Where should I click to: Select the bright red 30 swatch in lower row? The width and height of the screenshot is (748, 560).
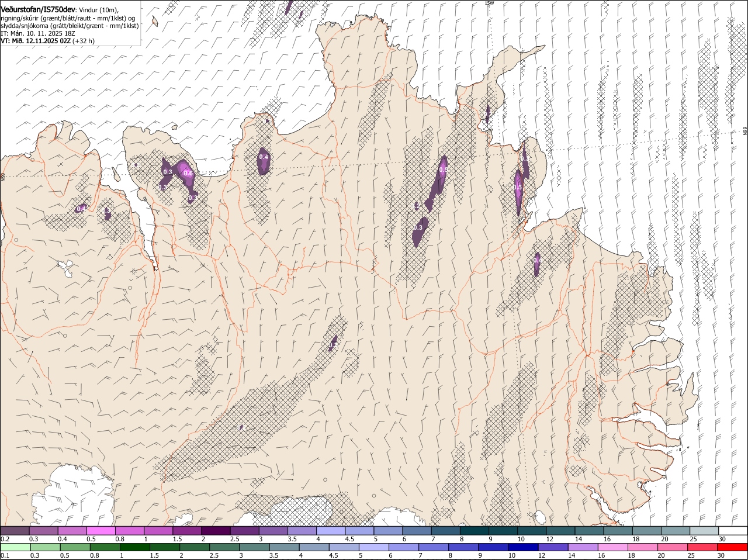[x=732, y=547]
